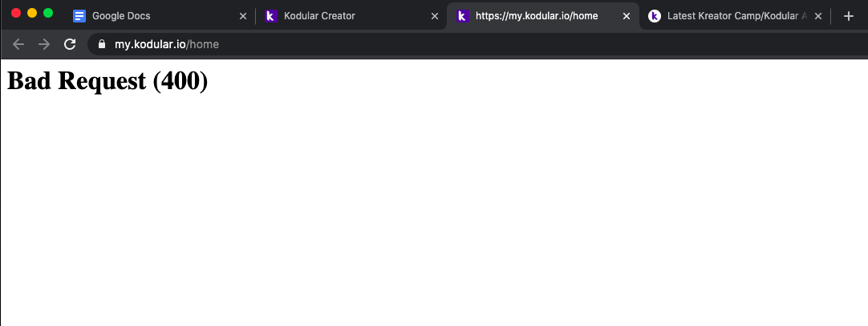The height and width of the screenshot is (326, 868).
Task: Click the Latest Kreator Camp tab favicon
Action: pyautogui.click(x=655, y=16)
